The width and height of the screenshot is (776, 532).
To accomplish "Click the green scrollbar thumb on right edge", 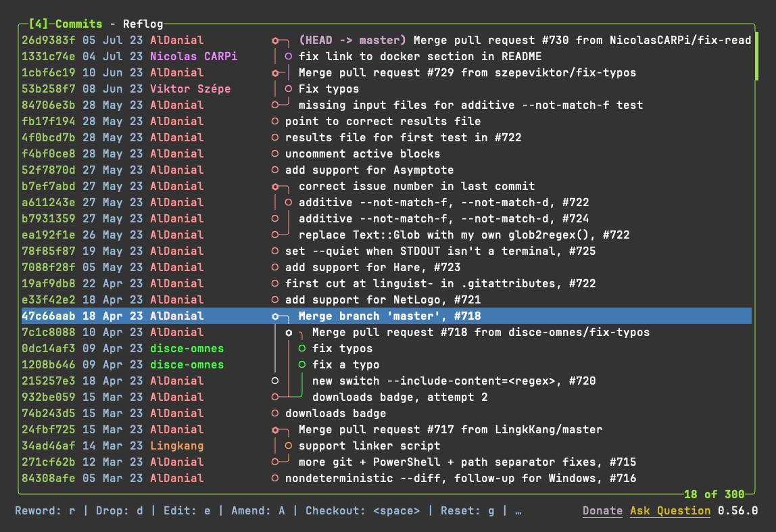I will 756,56.
